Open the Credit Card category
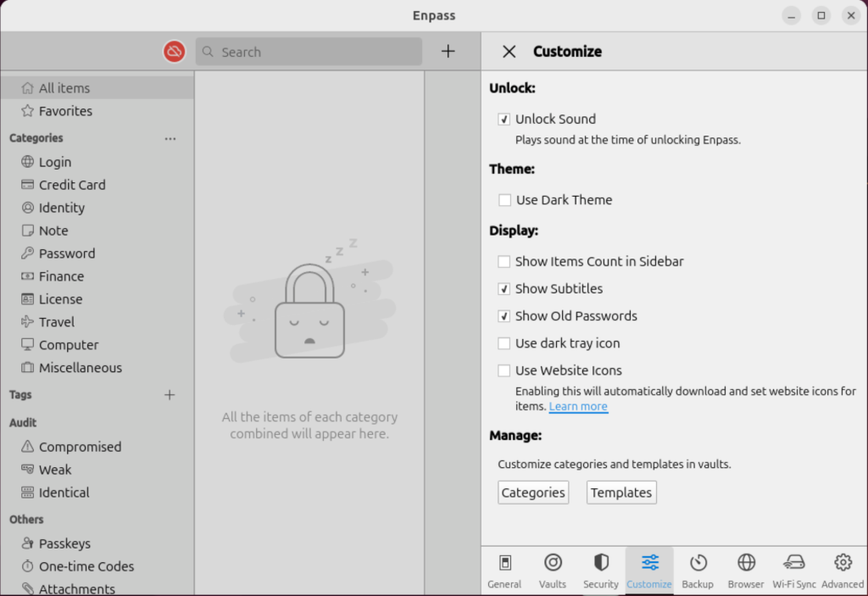The width and height of the screenshot is (868, 596). point(72,185)
